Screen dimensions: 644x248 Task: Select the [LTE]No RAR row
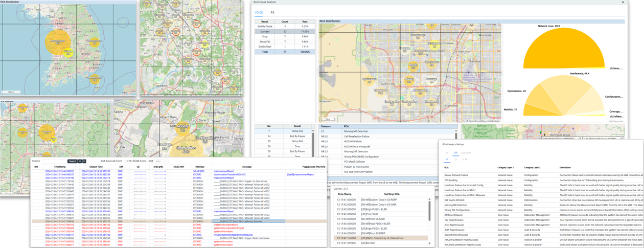[x=381, y=243]
